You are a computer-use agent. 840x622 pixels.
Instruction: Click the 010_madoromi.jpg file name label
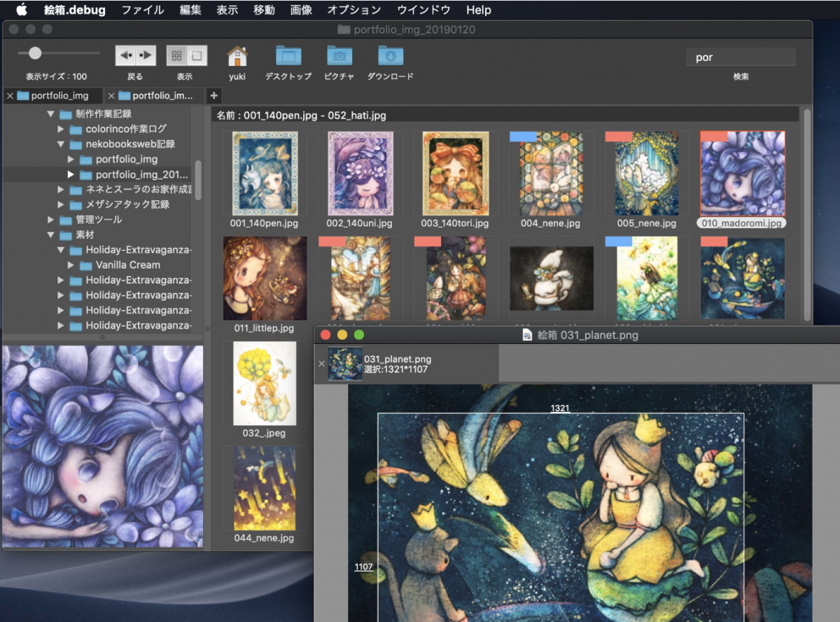tap(741, 223)
